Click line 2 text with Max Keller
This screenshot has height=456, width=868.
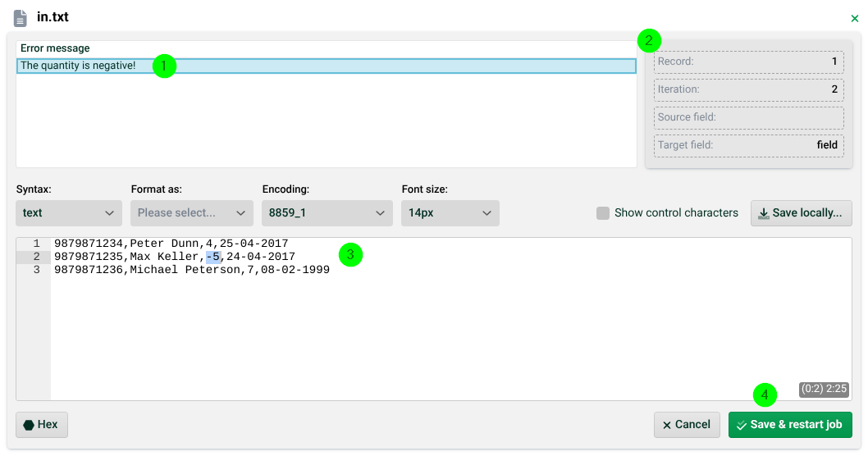tap(175, 257)
